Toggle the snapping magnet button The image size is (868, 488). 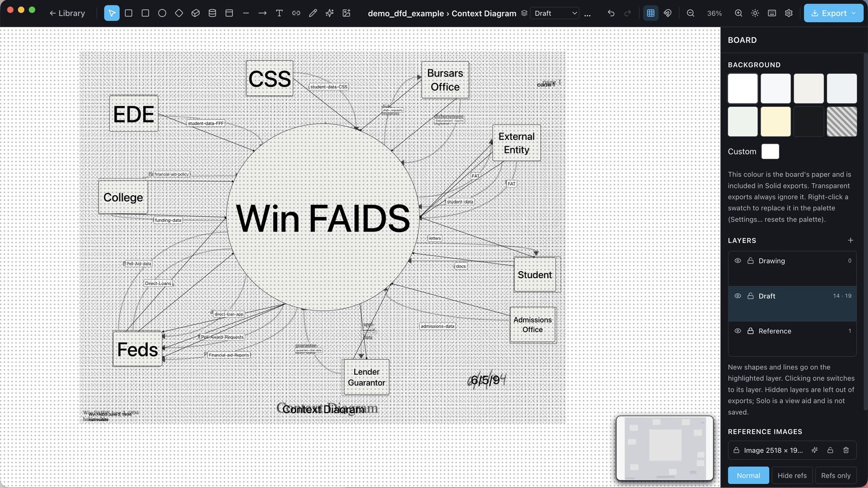668,13
